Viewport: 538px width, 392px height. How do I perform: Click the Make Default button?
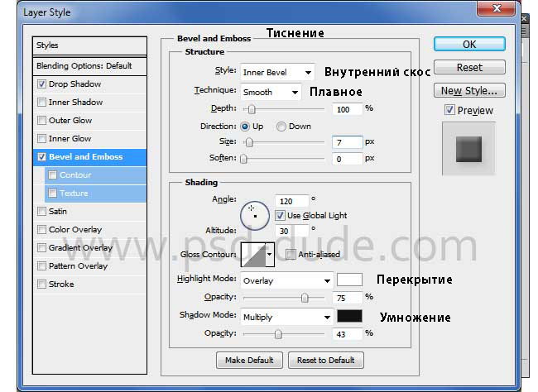tap(249, 360)
